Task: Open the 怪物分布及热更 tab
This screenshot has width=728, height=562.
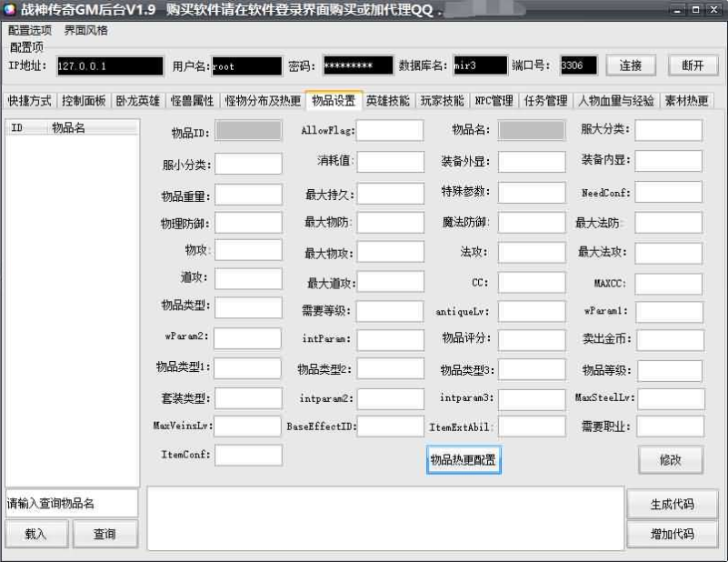Action: coord(263,100)
